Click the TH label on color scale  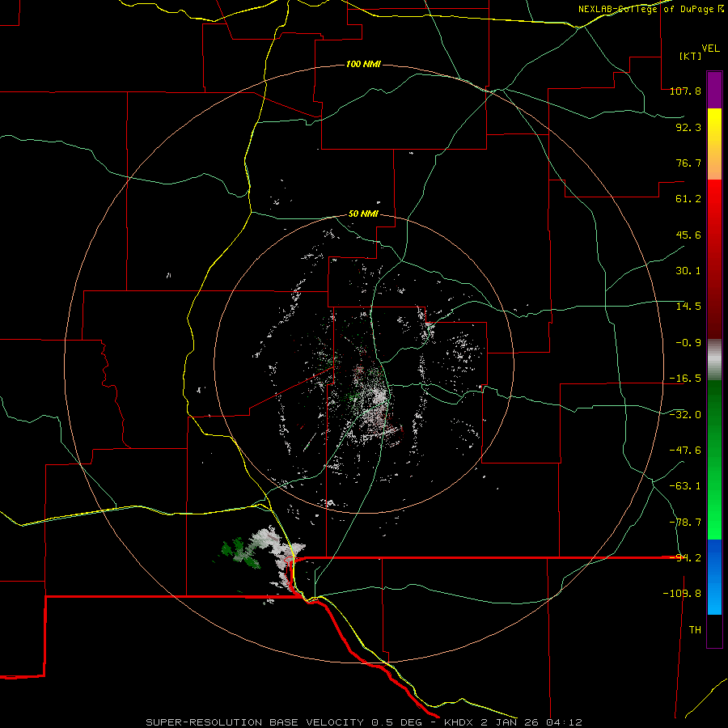click(695, 630)
